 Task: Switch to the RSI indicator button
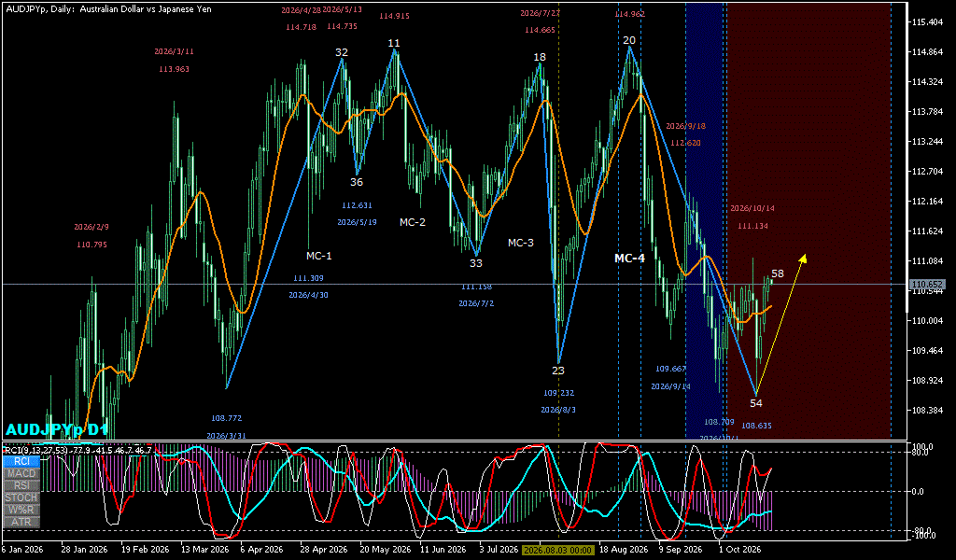click(x=21, y=485)
